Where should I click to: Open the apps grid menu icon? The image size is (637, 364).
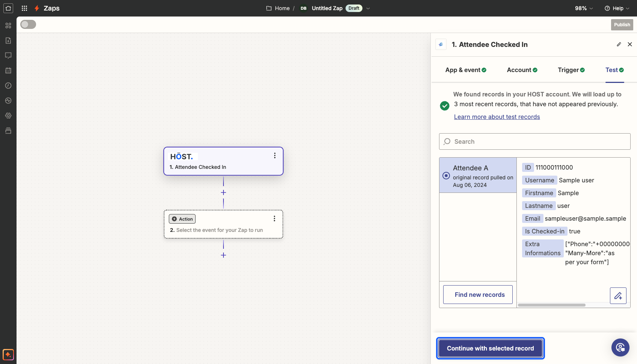(x=24, y=8)
